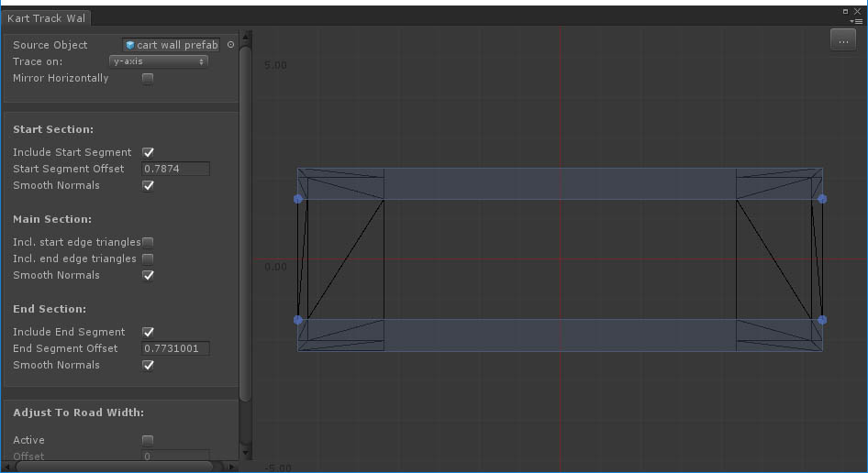Screen dimensions: 868x473
Task: Click the cart wall prefab cube icon
Action: (x=129, y=45)
